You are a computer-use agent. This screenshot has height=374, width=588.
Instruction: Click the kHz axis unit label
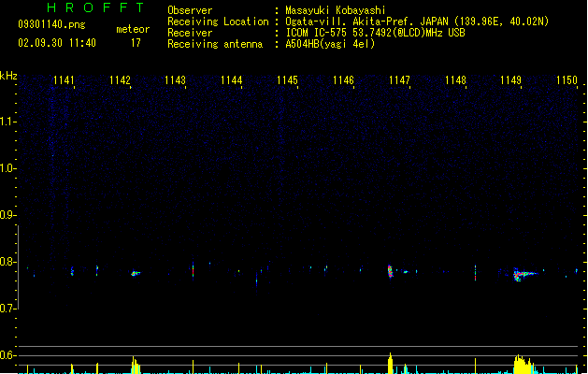[x=8, y=76]
